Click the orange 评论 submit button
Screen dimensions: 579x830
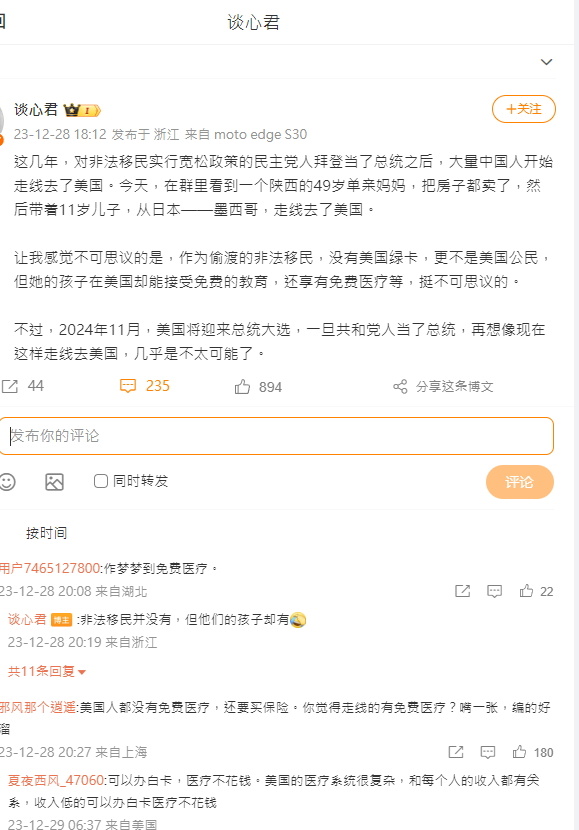[x=520, y=482]
